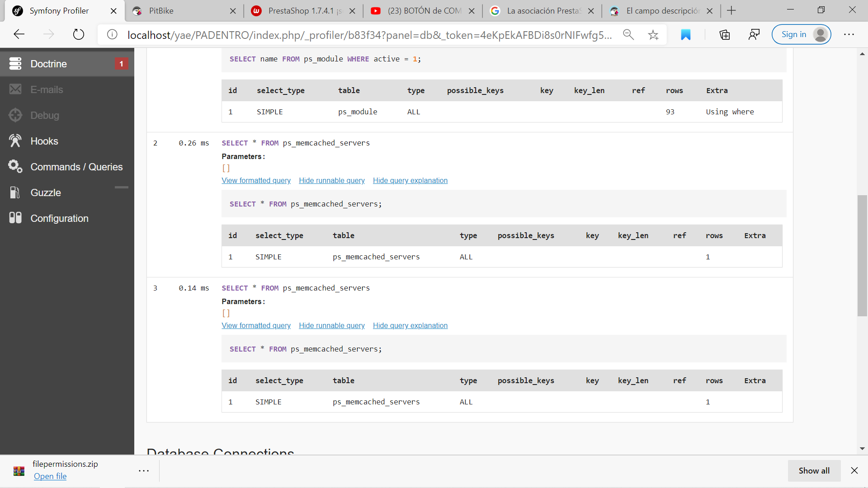Click the Debug panel icon

coord(15,115)
